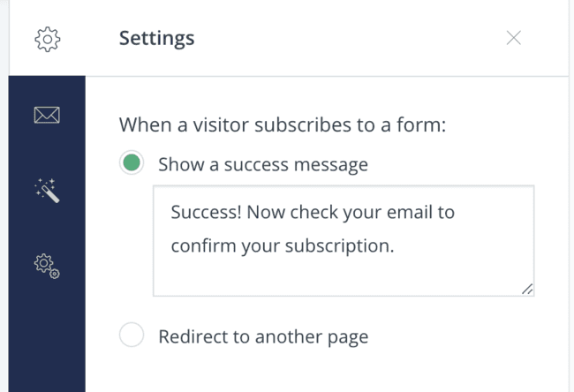Click the "Show a success message" label
The width and height of the screenshot is (574, 392).
pos(263,164)
